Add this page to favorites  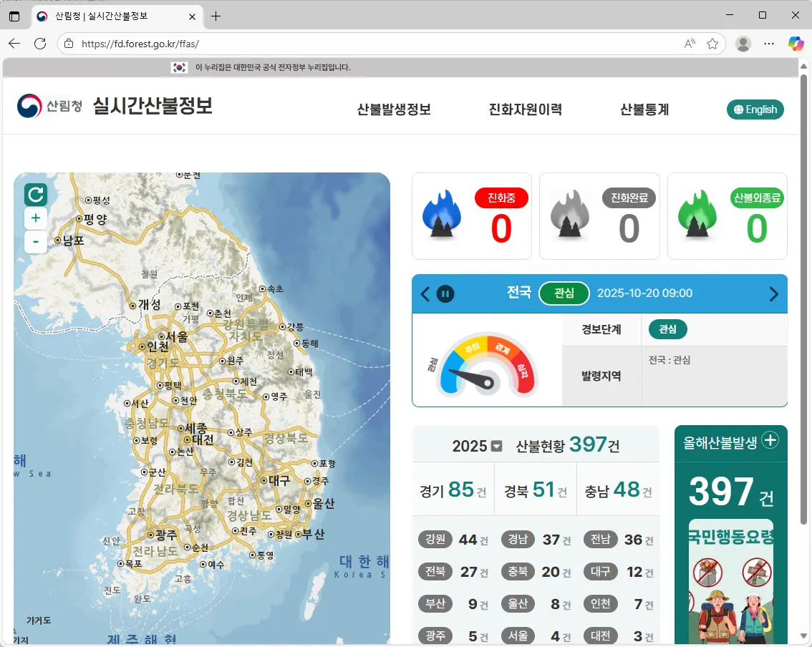(712, 44)
